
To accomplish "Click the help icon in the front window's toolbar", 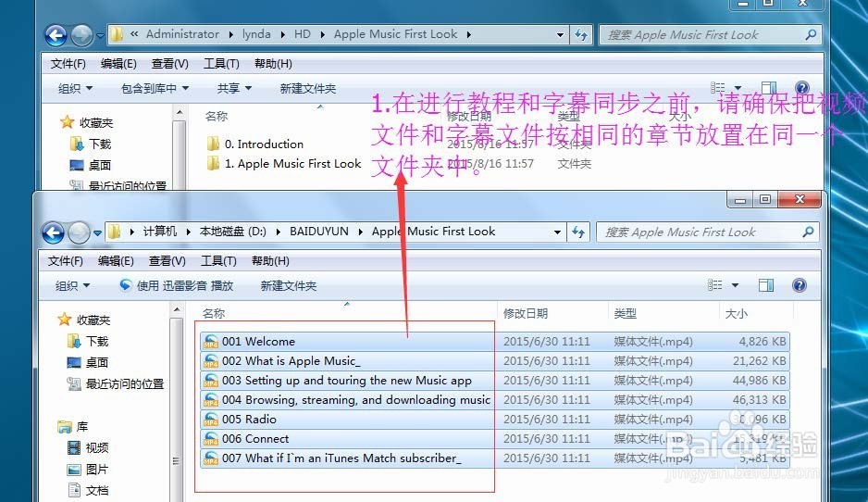I will [x=800, y=285].
